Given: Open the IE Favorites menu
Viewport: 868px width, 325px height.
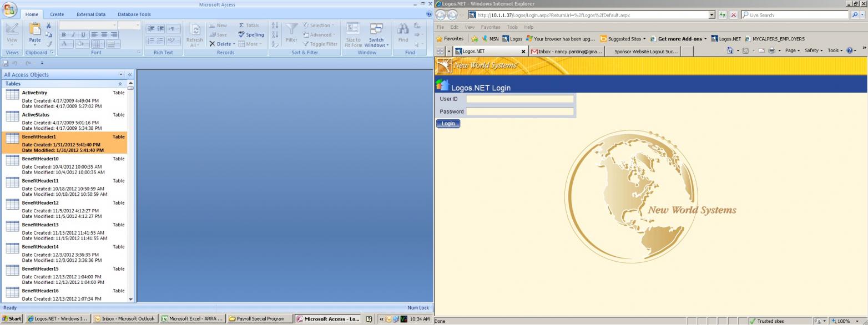Looking at the screenshot, I should coord(490,27).
